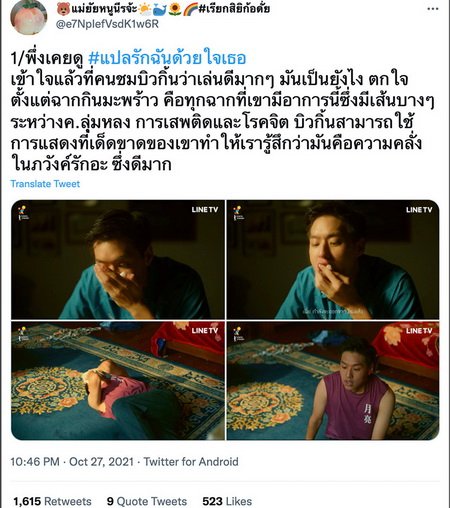The height and width of the screenshot is (508, 450).
Task: Open the top-left photo of man covering face
Action: click(118, 260)
